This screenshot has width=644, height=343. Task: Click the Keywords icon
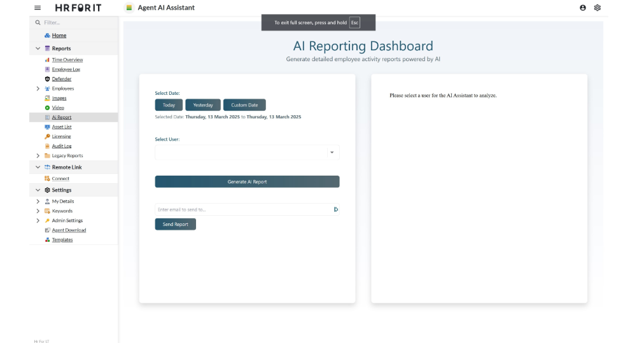pyautogui.click(x=47, y=211)
